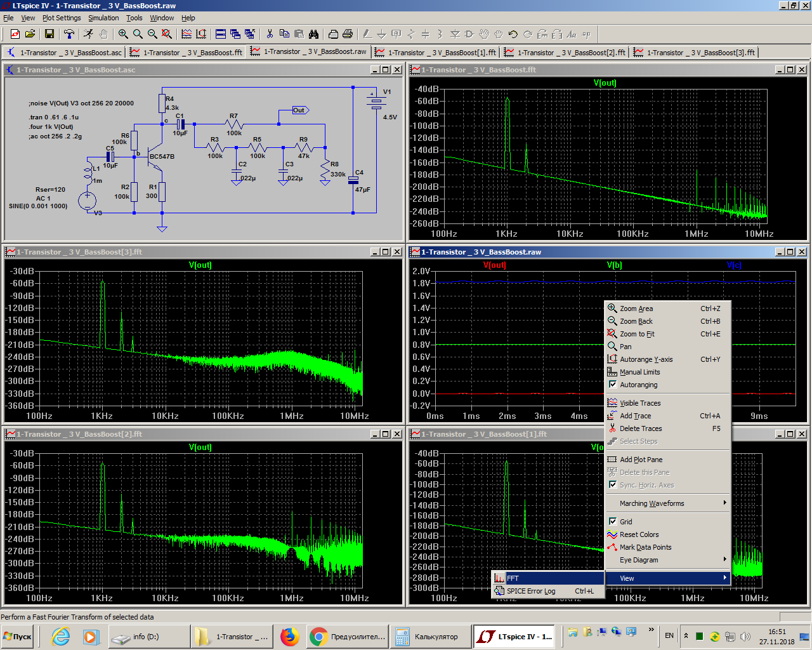Click the Tile Windows toolbar icon

point(220,34)
